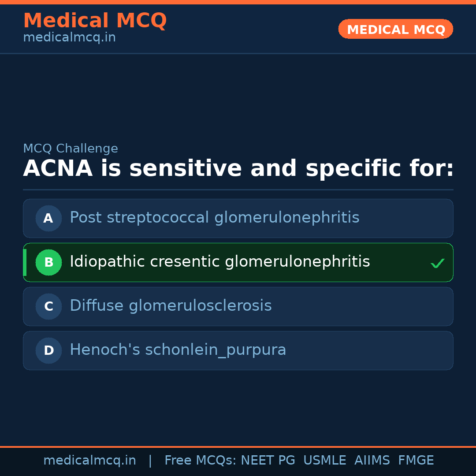Select the Post streptococcal glomerulonephritis answer
Image resolution: width=476 pixels, height=476 pixels.
[x=214, y=218]
